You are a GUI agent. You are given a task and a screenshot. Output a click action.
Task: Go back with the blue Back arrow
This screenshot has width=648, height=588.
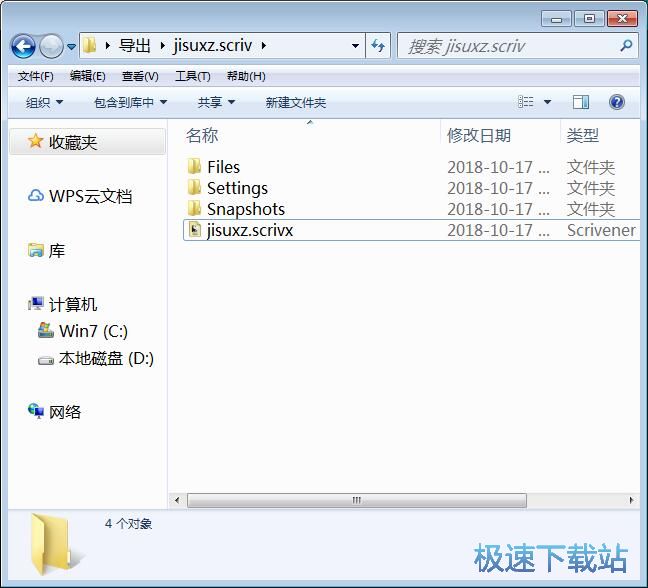pos(23,46)
